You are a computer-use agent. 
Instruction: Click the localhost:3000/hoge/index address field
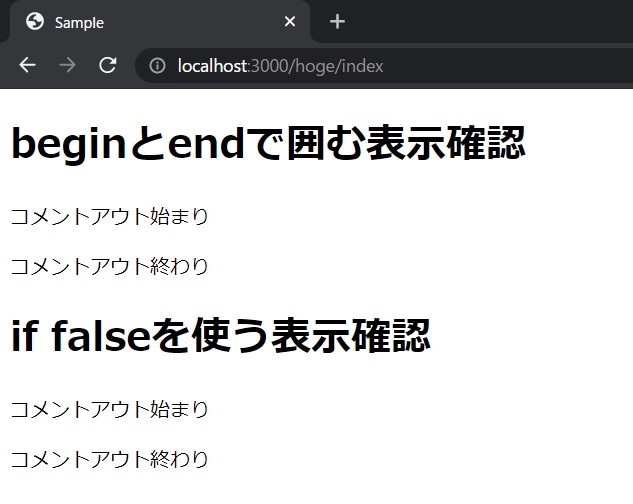point(384,65)
